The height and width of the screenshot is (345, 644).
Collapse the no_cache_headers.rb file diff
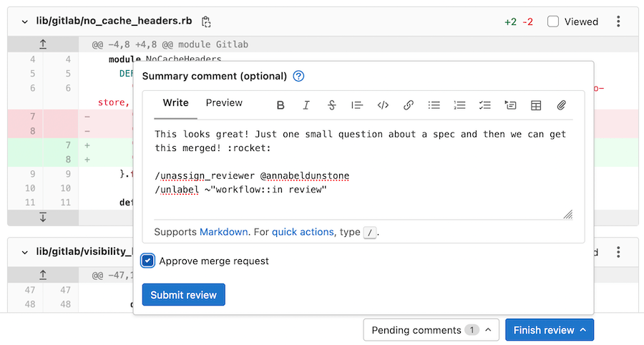(24, 21)
